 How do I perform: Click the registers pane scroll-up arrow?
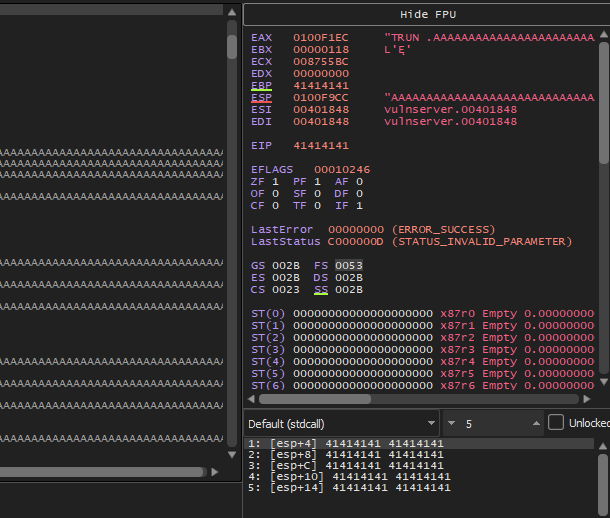(603, 35)
